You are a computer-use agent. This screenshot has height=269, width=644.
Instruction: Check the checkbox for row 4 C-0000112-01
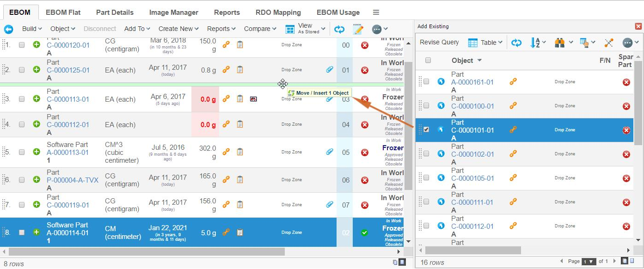coord(22,124)
